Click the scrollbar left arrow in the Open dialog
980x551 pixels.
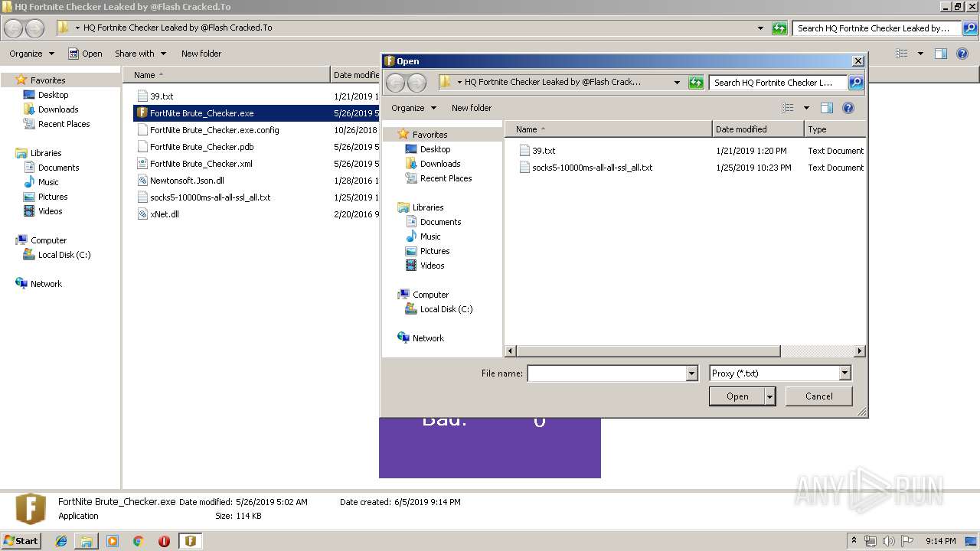(511, 351)
